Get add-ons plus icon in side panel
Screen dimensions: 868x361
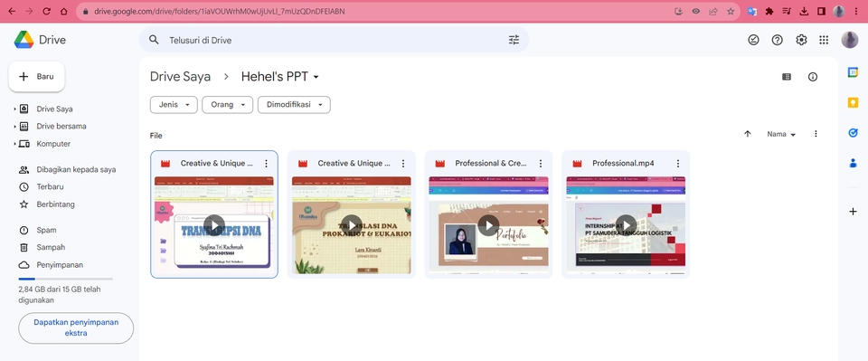tap(853, 211)
